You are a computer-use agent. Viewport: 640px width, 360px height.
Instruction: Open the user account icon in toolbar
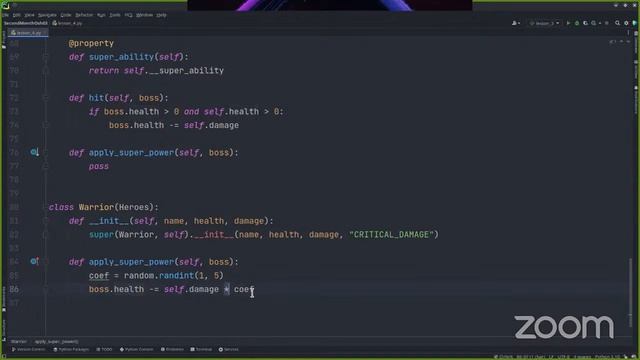point(516,23)
